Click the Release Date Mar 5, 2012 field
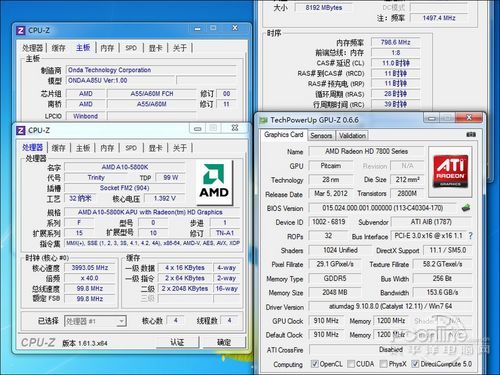Viewport: 500px width, 375px height. 331,193
